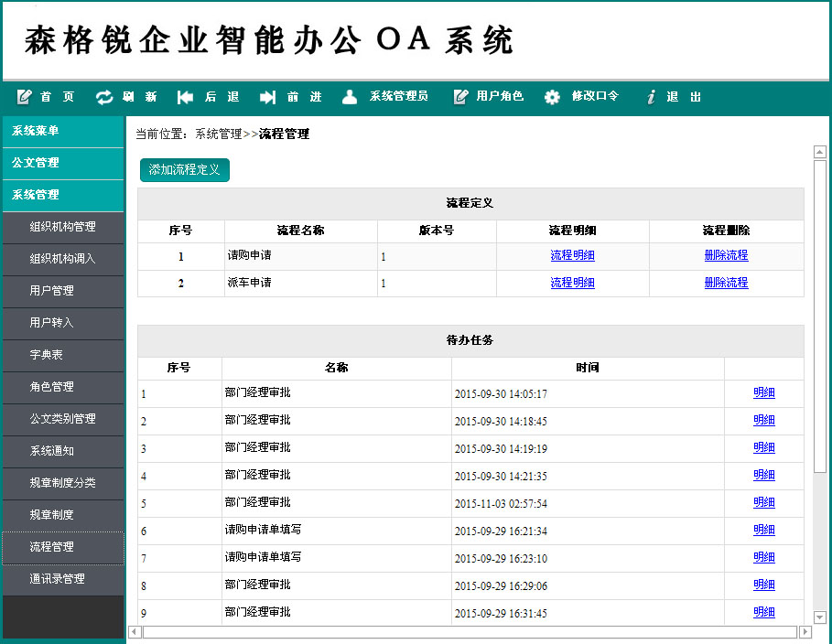
Task: Click 删除流程 link for 派车申请
Action: pos(726,284)
